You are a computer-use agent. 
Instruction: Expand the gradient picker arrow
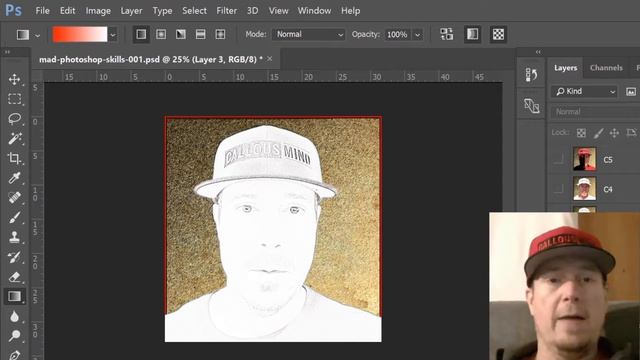click(x=113, y=35)
